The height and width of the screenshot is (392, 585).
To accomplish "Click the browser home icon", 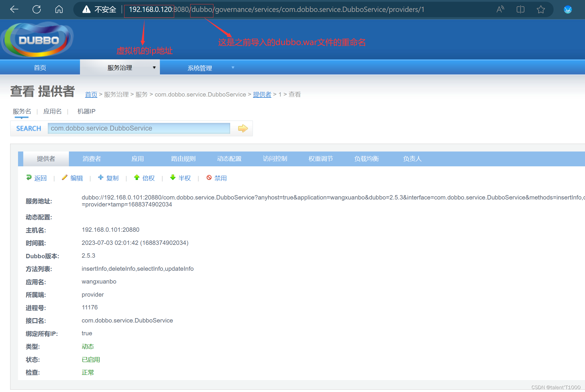I will pos(59,9).
